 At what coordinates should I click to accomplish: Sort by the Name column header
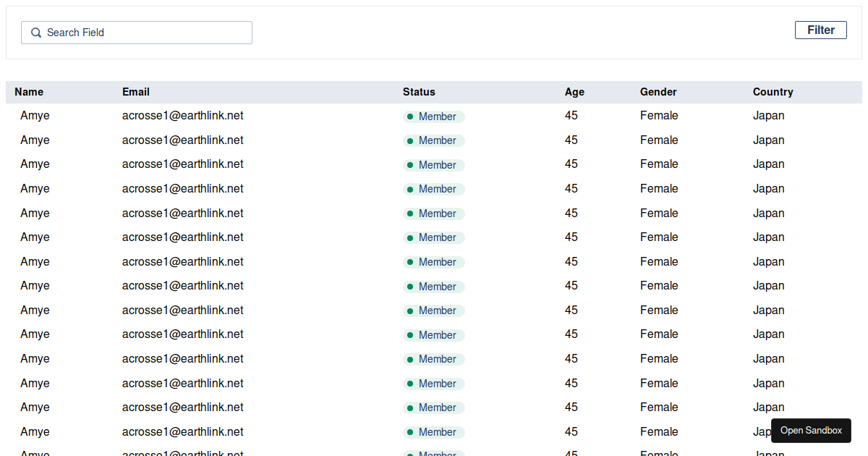[x=29, y=92]
